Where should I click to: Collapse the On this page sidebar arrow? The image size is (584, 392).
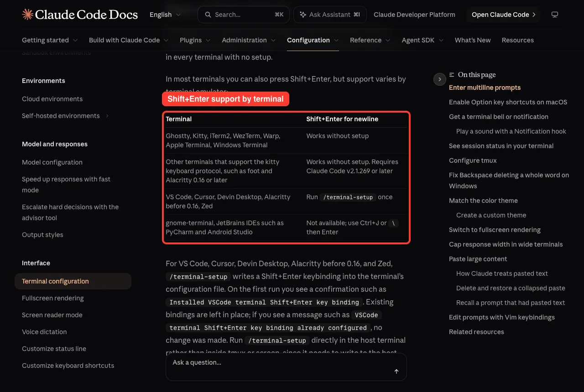pyautogui.click(x=439, y=79)
